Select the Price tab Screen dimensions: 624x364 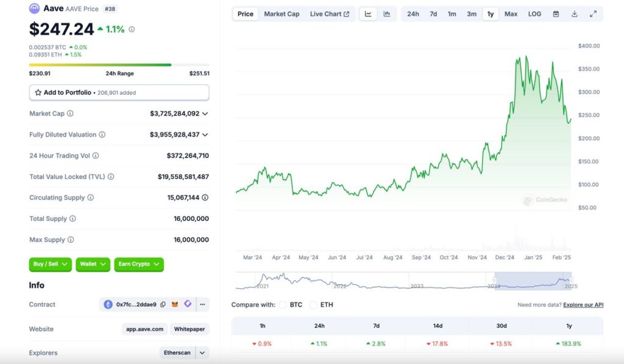[246, 14]
